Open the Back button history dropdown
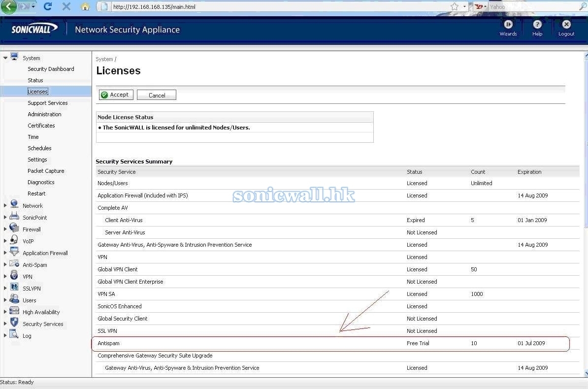The width and height of the screenshot is (588, 389). [x=33, y=6]
